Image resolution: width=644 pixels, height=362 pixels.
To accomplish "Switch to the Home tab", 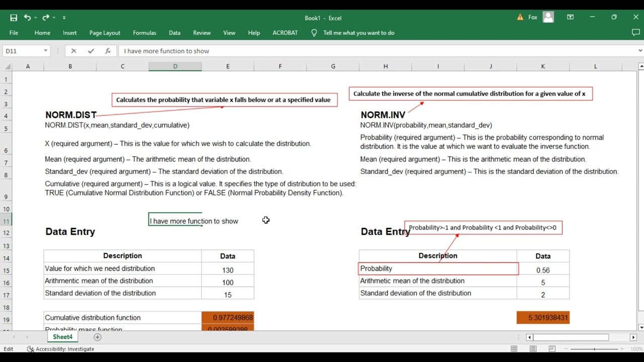I will 42,33.
